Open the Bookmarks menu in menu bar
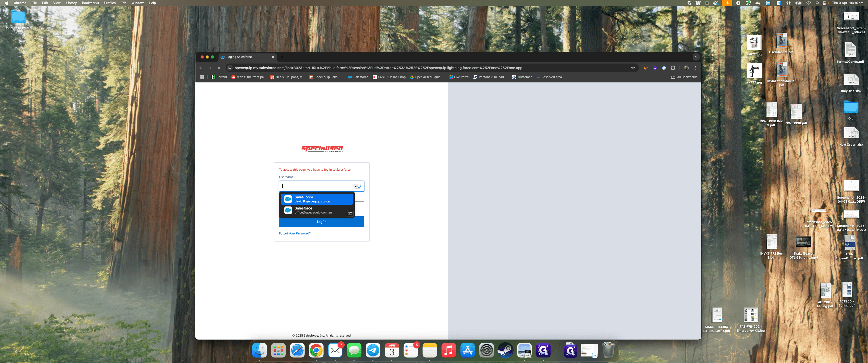868x363 pixels. [x=90, y=3]
